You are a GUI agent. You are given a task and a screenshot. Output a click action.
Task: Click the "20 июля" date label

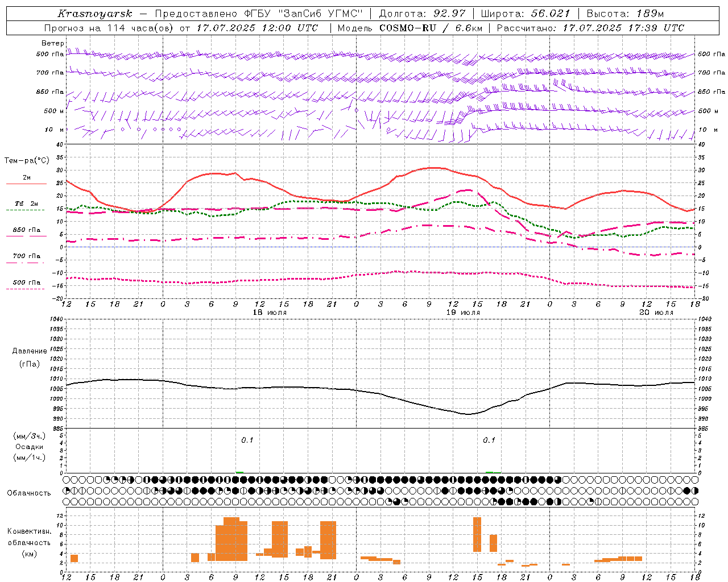click(x=656, y=313)
